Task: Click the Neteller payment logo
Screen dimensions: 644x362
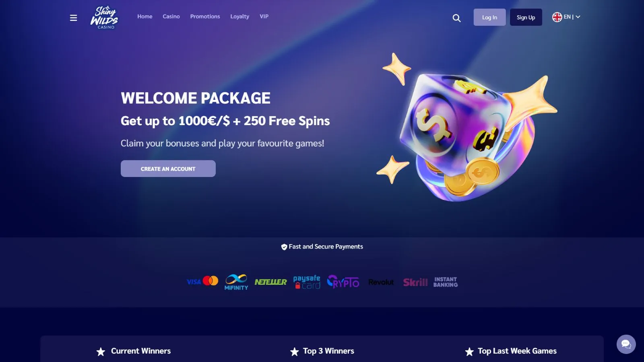Action: (270, 282)
